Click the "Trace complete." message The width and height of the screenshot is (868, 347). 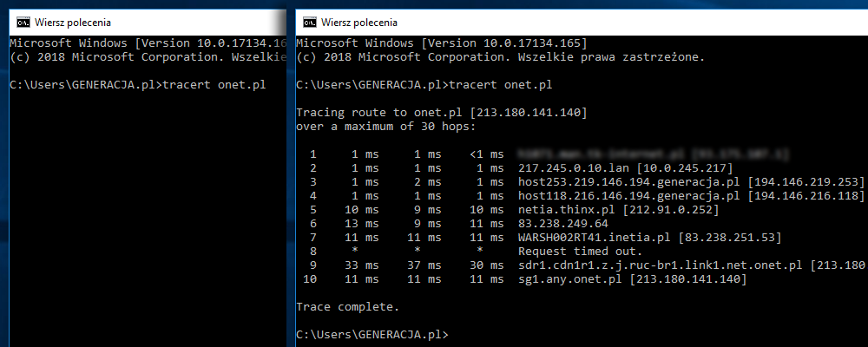[348, 306]
